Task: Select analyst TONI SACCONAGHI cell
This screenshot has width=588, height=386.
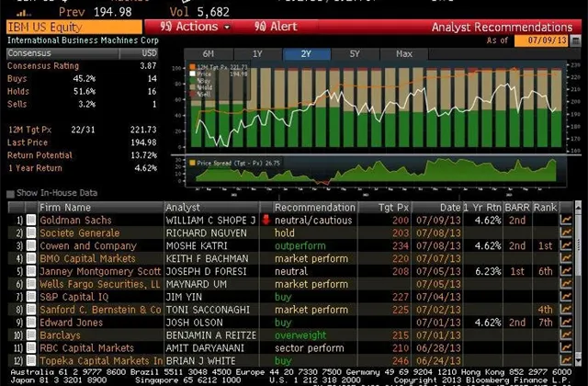Action: 212,310
